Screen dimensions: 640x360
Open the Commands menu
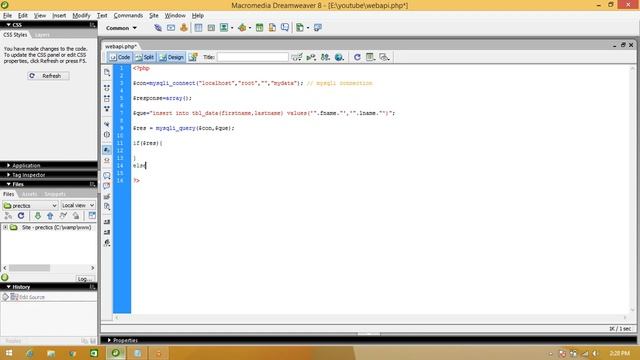[x=128, y=16]
